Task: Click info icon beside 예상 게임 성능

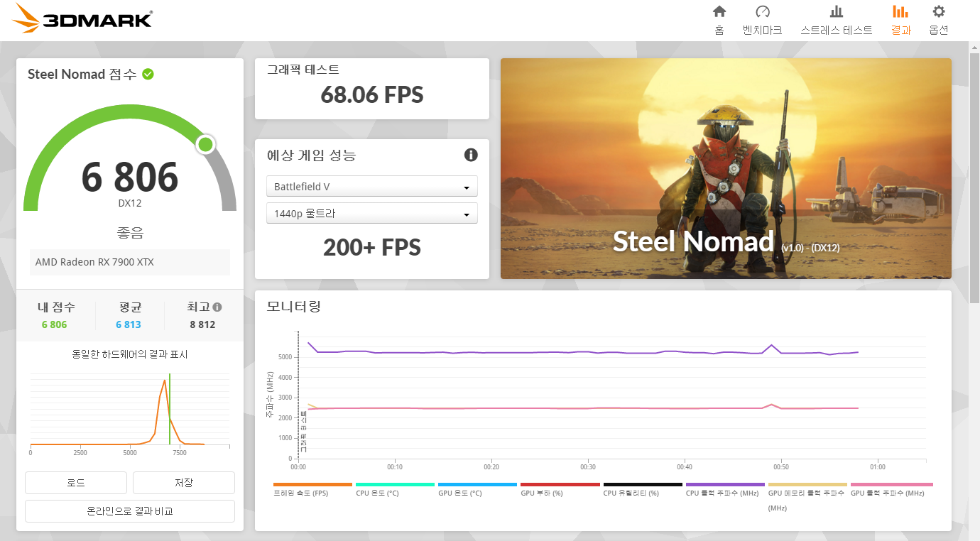Action: [470, 155]
